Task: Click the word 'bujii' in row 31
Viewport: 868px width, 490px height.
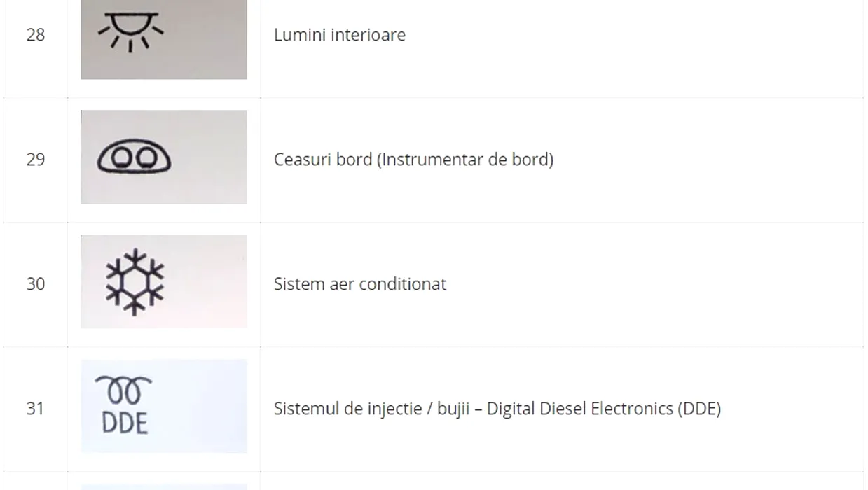Action: (x=453, y=409)
